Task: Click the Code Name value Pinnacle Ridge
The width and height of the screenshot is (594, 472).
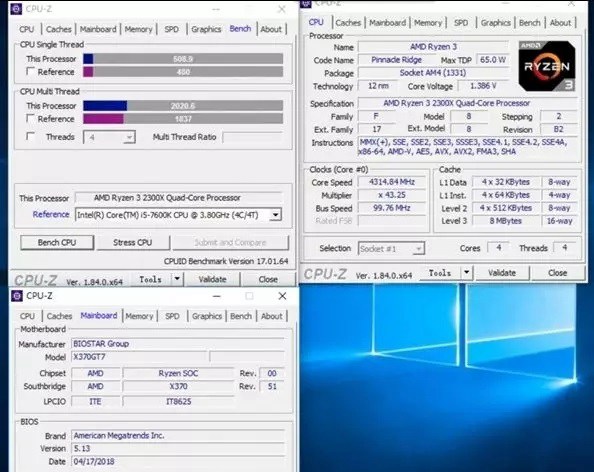Action: tap(396, 60)
